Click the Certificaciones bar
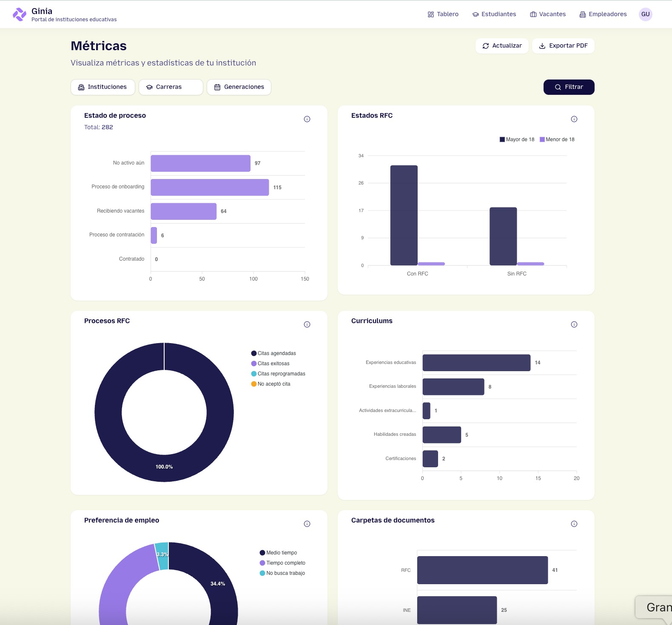 pyautogui.click(x=430, y=459)
